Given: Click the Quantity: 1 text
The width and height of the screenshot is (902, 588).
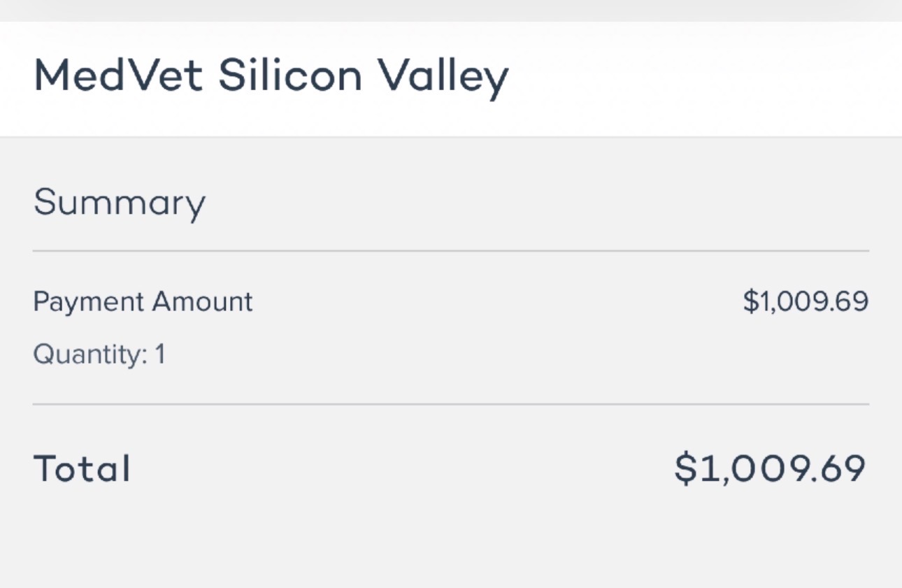Looking at the screenshot, I should point(99,355).
